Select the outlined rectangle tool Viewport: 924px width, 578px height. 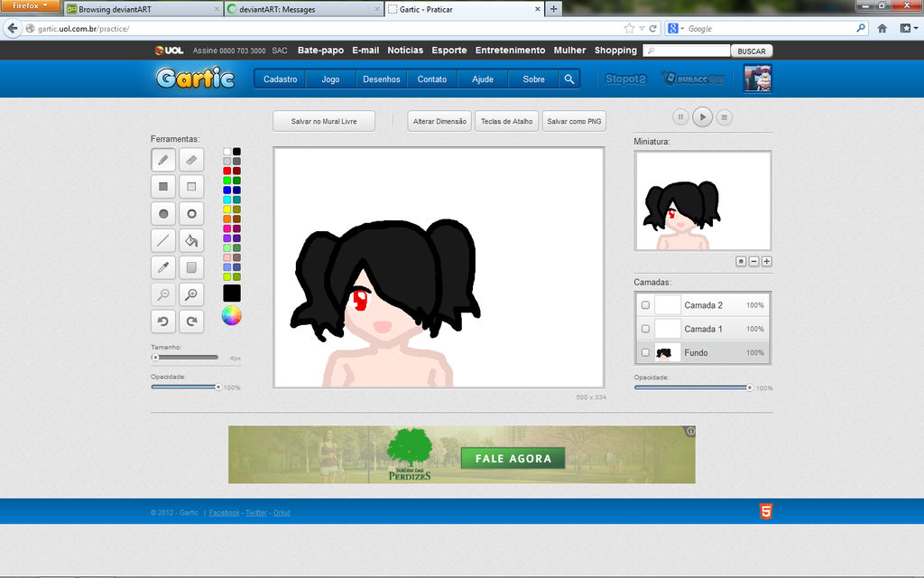coord(191,186)
